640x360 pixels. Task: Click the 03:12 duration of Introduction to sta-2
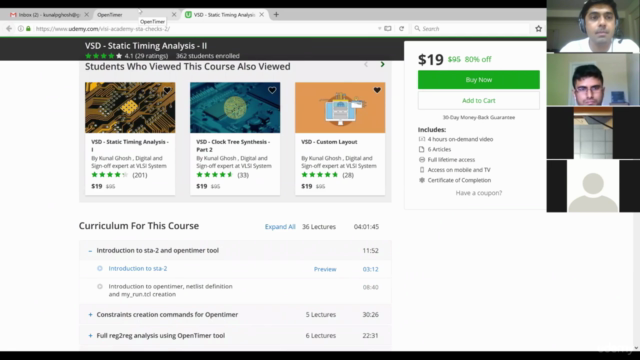tap(370, 269)
